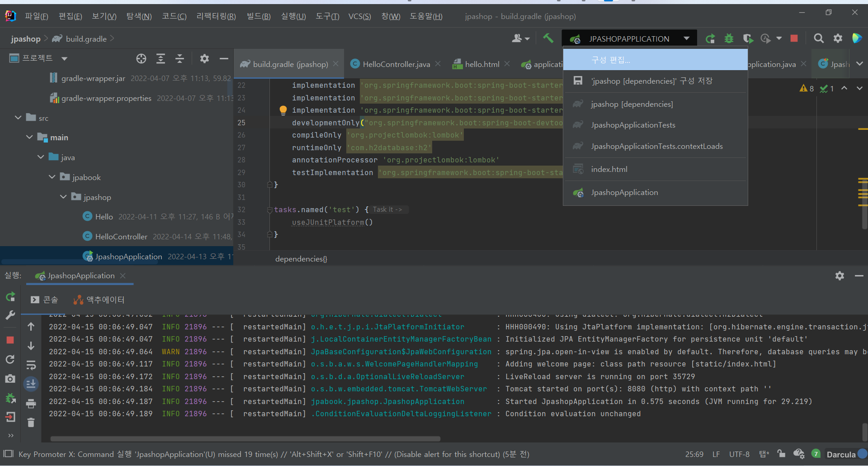Select index.html run configuration
Viewport: 868px width, 466px height.
point(655,169)
